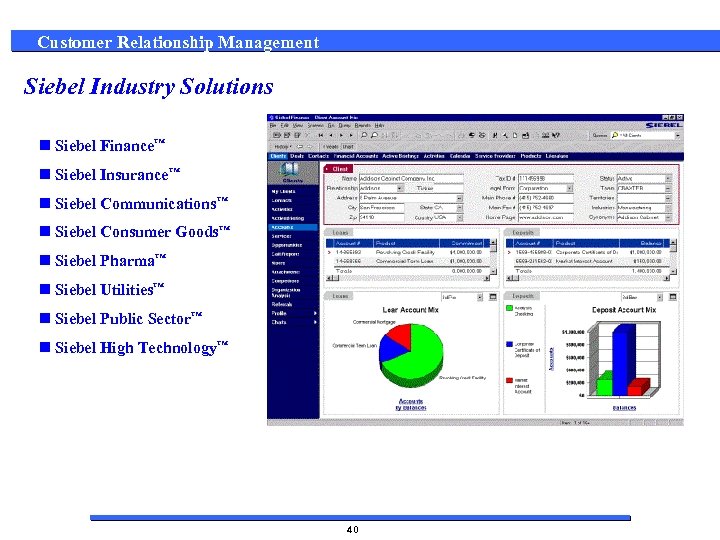Click the Loans list horizontal scrollbar
720x540 pixels.
(x=408, y=278)
